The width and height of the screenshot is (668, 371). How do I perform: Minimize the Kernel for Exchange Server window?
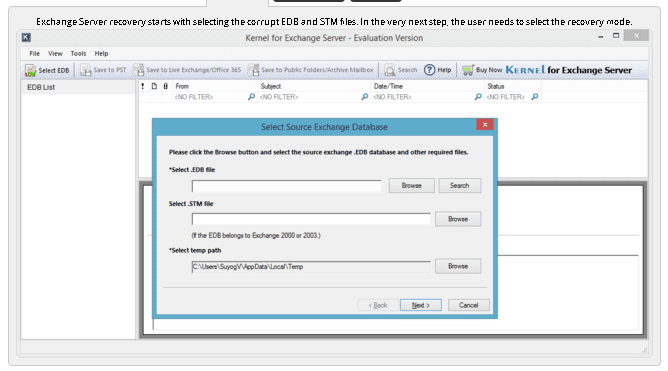point(601,37)
